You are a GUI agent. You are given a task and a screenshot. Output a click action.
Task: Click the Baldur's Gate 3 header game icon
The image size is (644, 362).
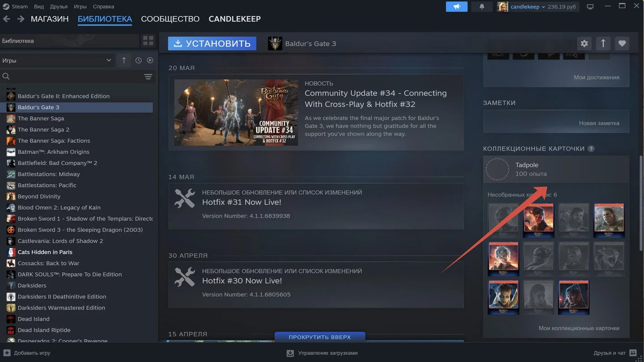275,43
